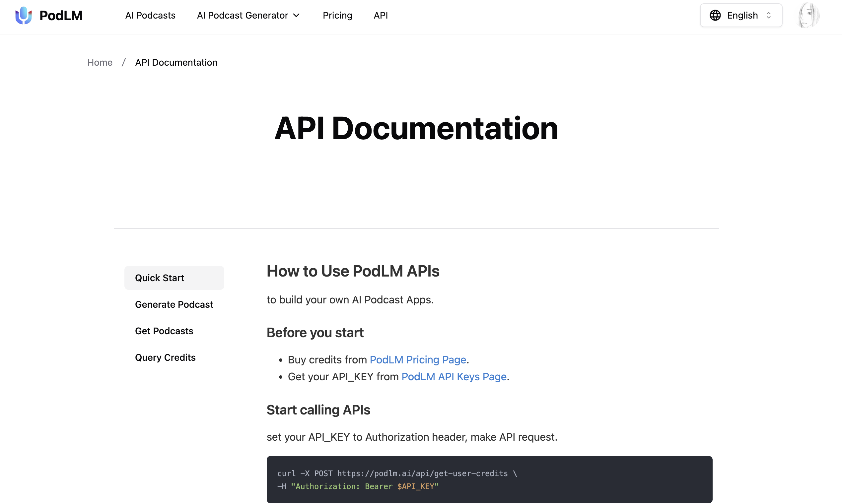Viewport: 842px width, 504px height.
Task: Go to the Home breadcrumb link
Action: click(100, 62)
